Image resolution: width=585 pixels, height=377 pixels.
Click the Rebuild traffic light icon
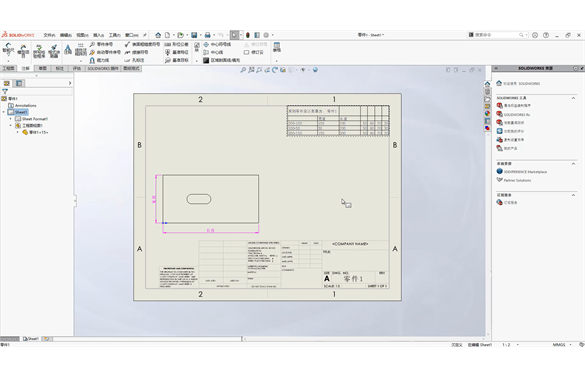[248, 35]
